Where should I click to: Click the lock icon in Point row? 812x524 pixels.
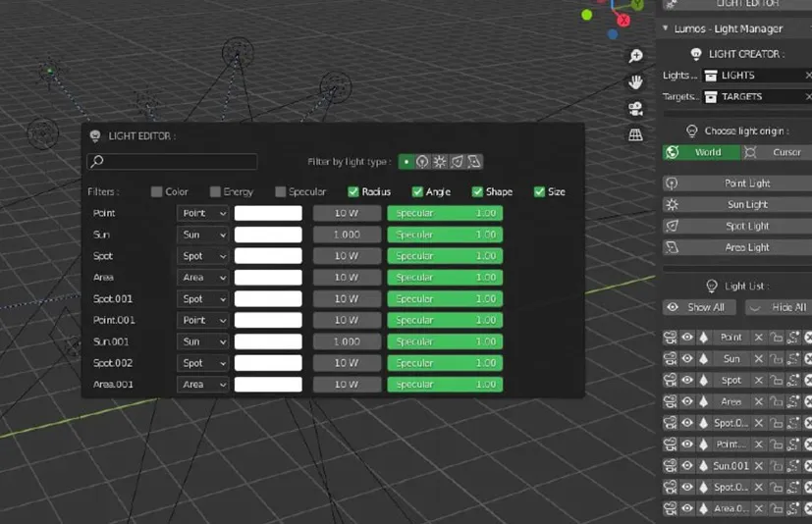[x=776, y=338]
